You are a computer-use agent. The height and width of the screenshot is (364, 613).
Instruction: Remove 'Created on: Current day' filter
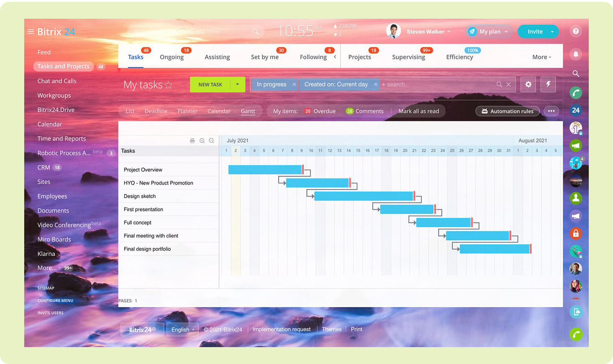tap(376, 84)
